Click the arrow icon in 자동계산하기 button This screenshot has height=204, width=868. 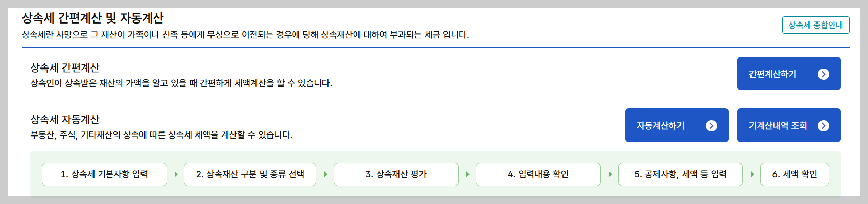coord(711,126)
